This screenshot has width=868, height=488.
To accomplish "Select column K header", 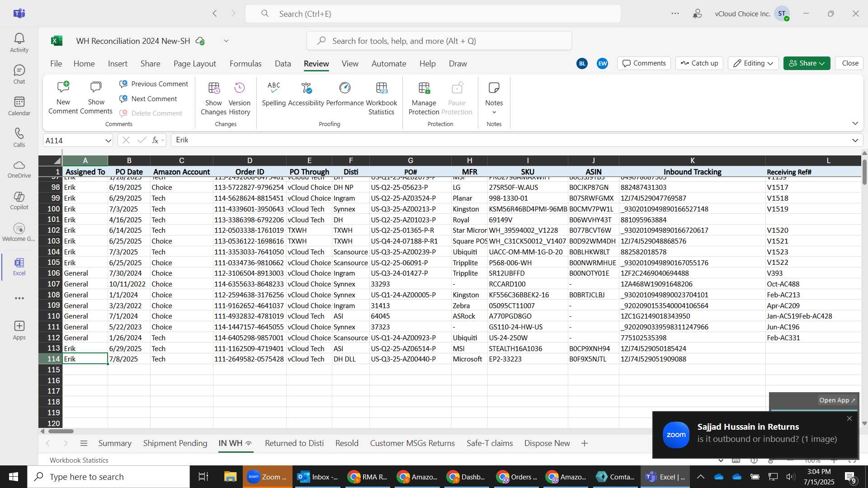I will [692, 160].
